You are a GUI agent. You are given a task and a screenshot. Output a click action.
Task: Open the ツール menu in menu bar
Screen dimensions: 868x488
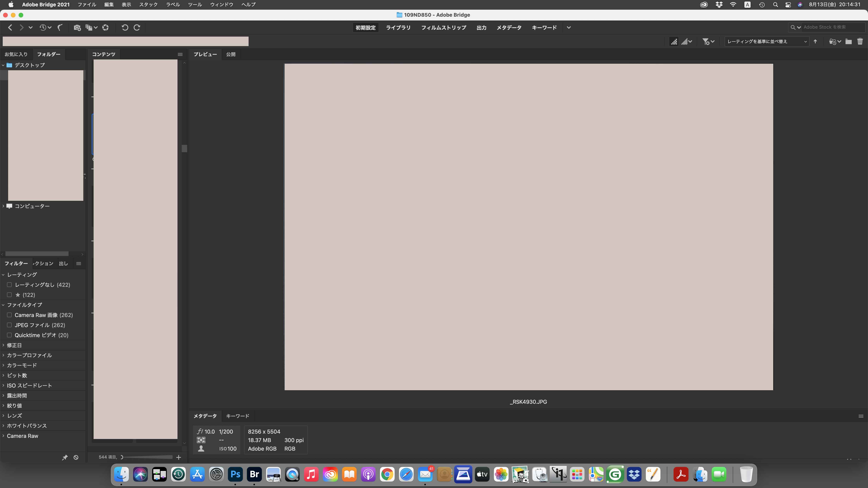[x=195, y=5]
